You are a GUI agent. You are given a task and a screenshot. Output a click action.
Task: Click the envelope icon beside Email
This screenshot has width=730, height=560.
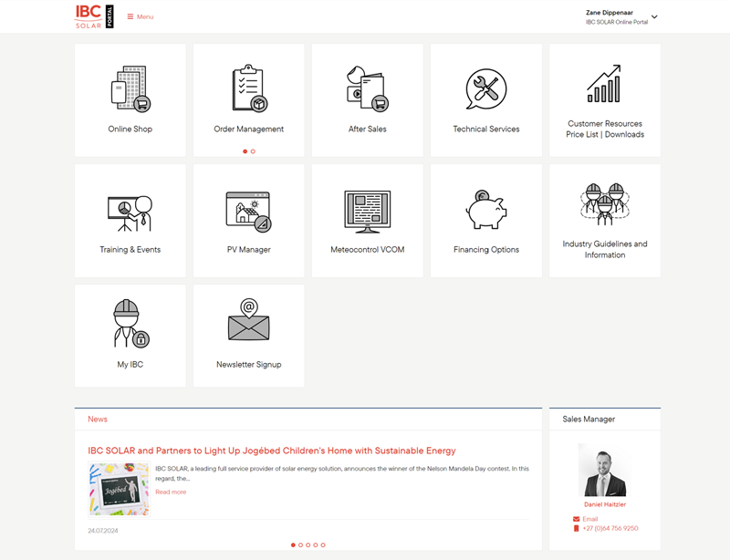click(x=576, y=519)
